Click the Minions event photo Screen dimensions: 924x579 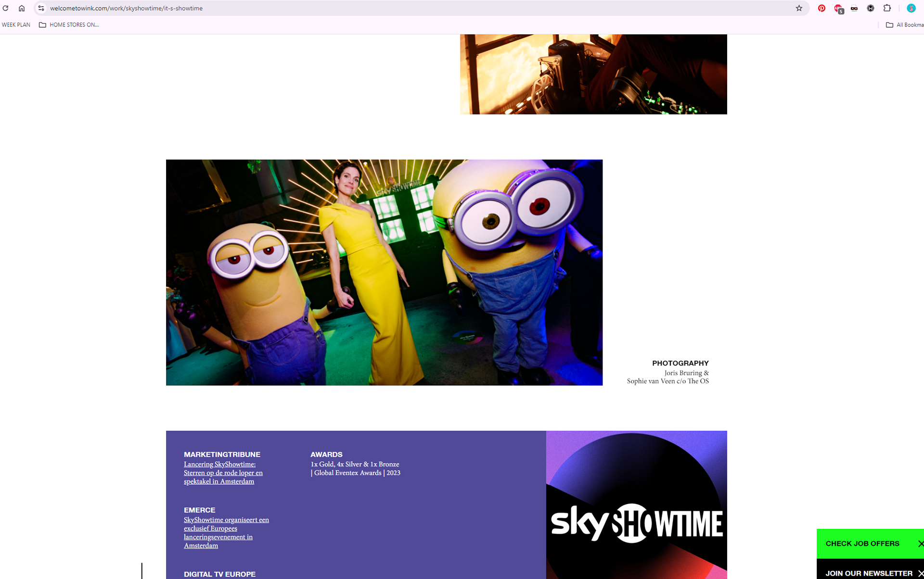pyautogui.click(x=384, y=272)
